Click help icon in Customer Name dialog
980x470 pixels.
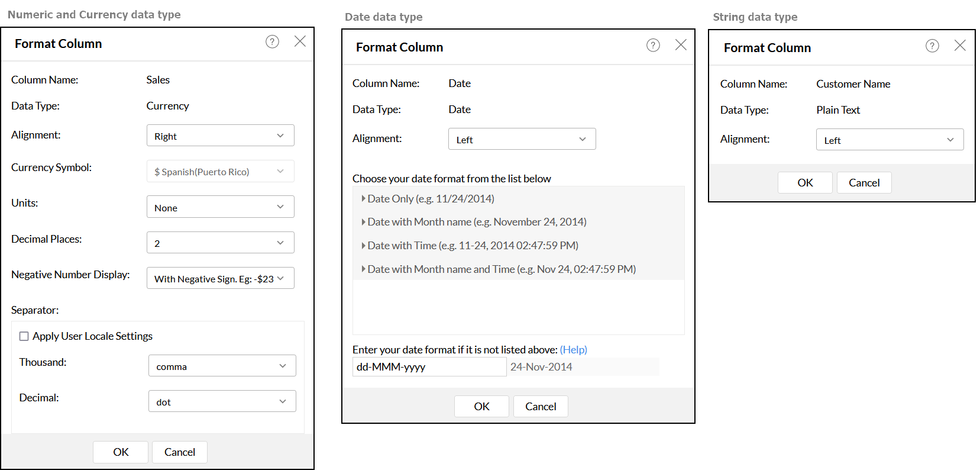(932, 46)
